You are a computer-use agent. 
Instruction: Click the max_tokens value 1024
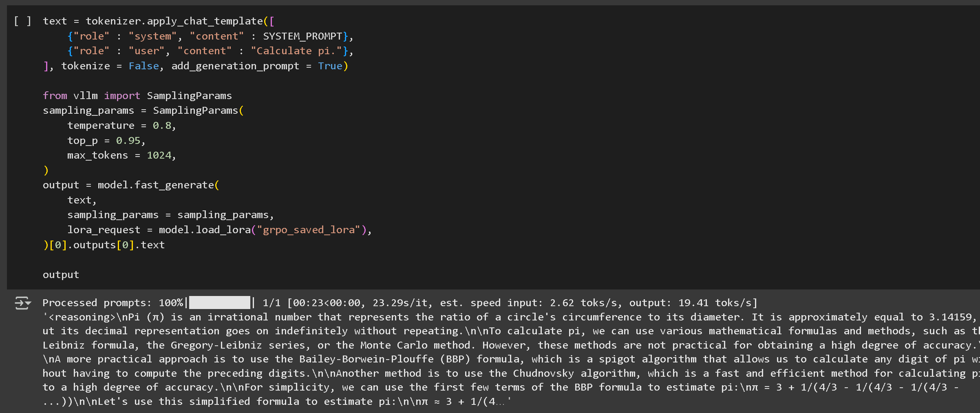pyautogui.click(x=159, y=155)
